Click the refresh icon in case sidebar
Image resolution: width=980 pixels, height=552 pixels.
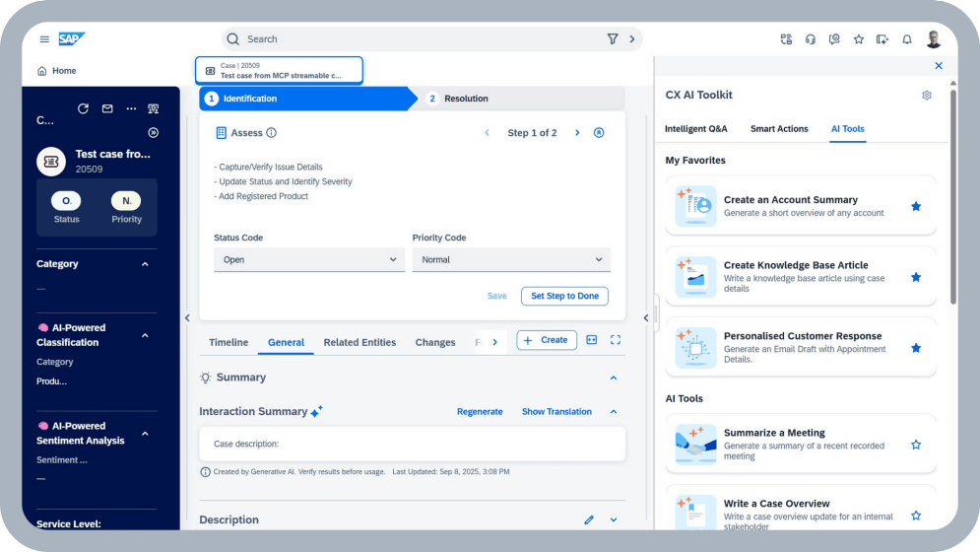coord(83,108)
